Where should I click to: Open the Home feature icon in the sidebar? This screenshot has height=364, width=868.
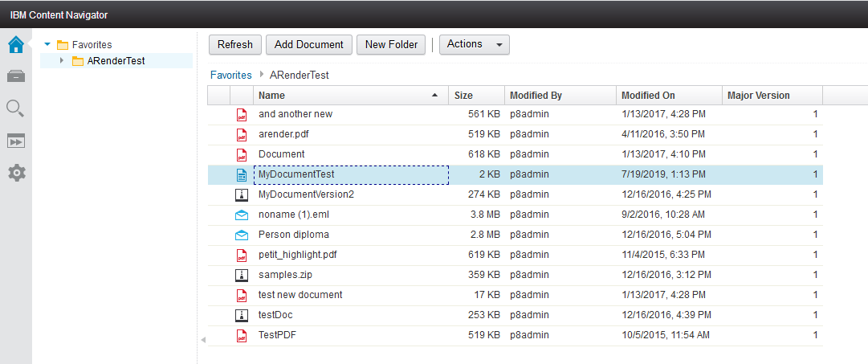click(16, 44)
